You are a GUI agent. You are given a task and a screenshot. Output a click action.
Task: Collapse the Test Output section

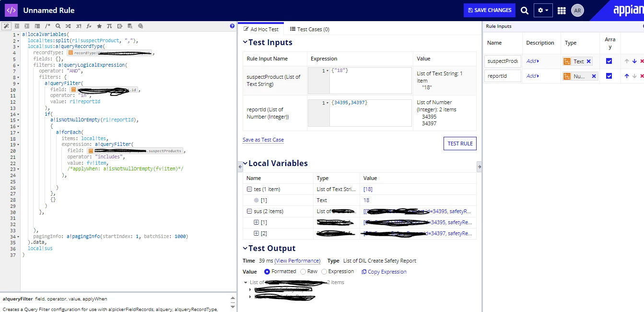pos(245,249)
